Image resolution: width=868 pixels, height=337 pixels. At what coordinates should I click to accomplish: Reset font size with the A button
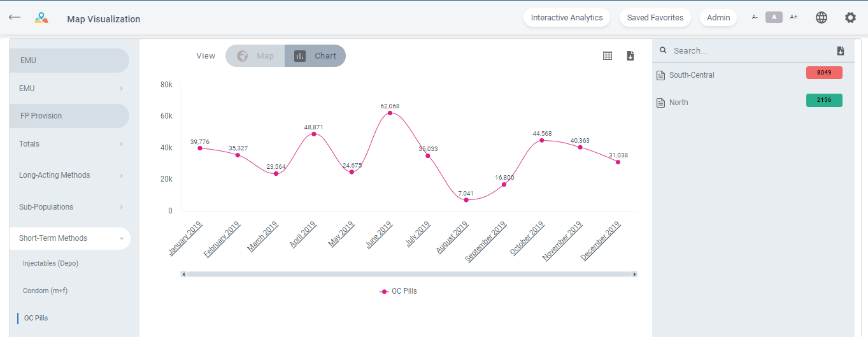[774, 18]
